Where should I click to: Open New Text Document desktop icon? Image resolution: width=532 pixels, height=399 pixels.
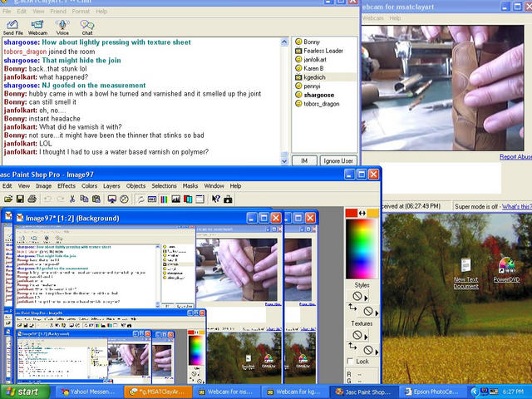click(466, 273)
